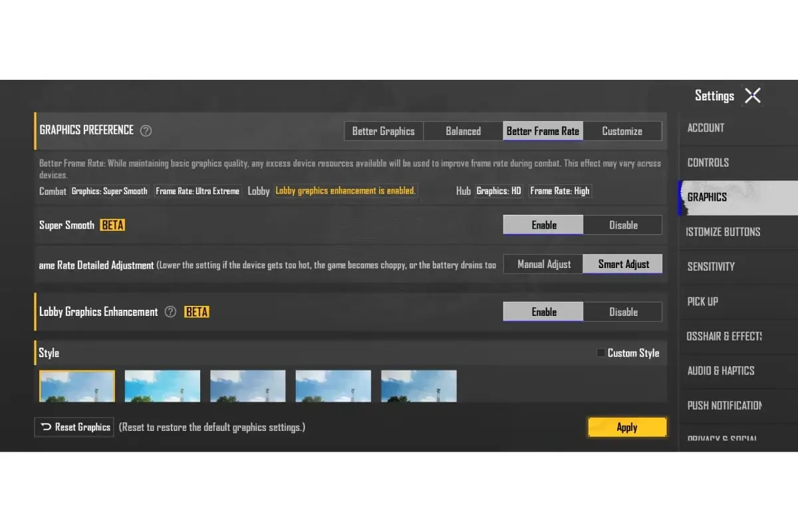Viewport: 798px width, 532px height.
Task: Open the Account settings tab
Action: pos(706,128)
